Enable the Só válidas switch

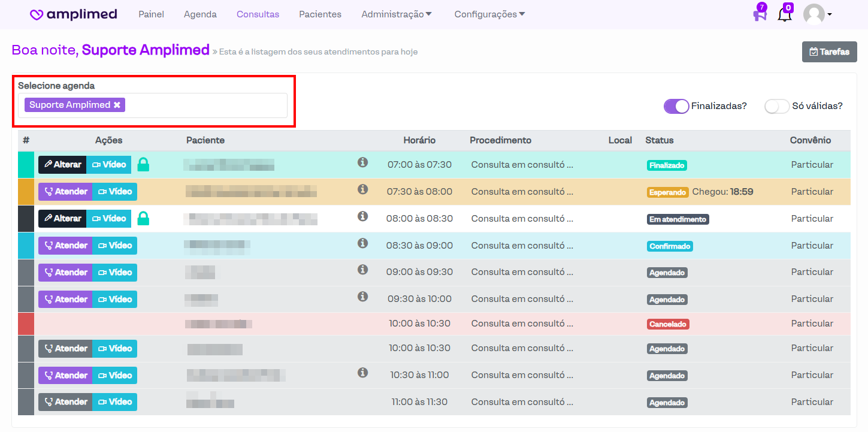pos(776,106)
